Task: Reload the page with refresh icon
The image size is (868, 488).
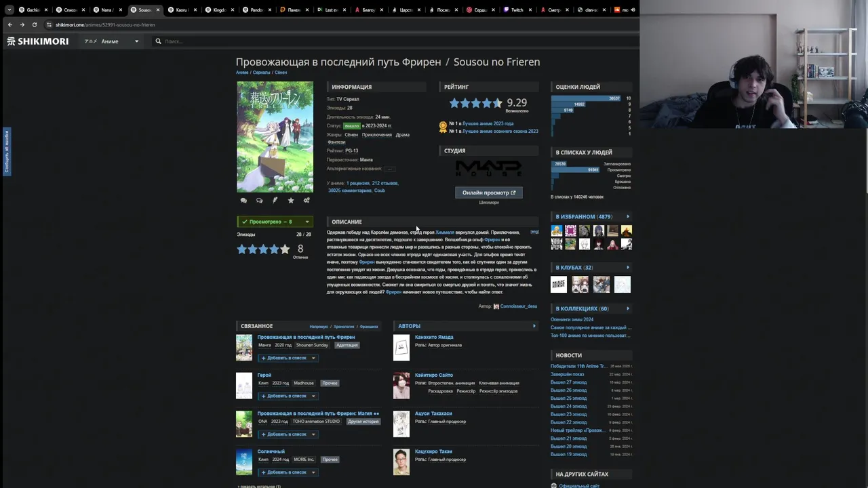Action: coord(35,24)
